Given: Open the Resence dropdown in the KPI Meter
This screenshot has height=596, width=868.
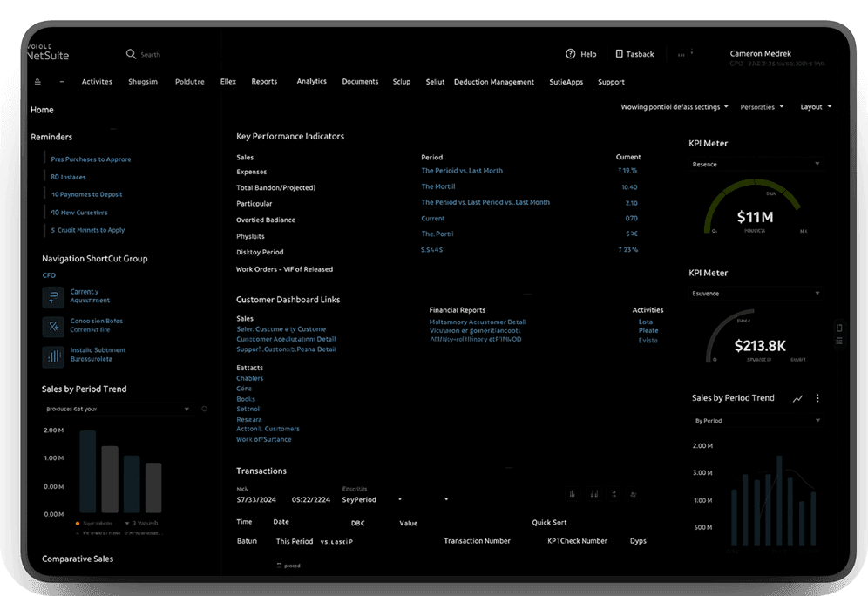Looking at the screenshot, I should [x=755, y=164].
